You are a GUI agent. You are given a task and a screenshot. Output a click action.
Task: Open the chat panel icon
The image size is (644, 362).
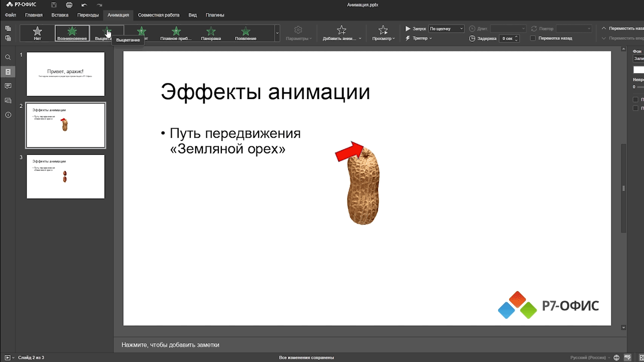(x=8, y=100)
